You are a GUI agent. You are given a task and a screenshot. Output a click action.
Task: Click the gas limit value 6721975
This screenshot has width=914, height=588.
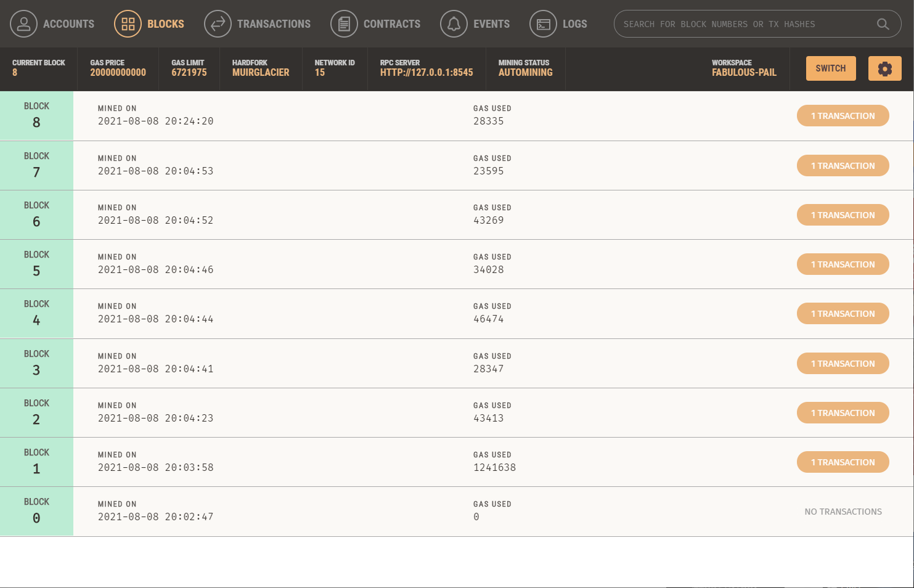click(189, 73)
